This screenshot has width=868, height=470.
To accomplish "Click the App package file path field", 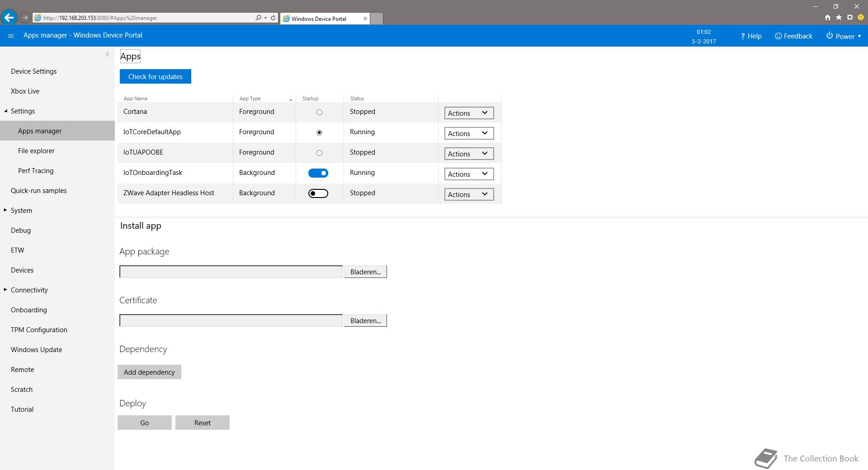I will [x=231, y=272].
